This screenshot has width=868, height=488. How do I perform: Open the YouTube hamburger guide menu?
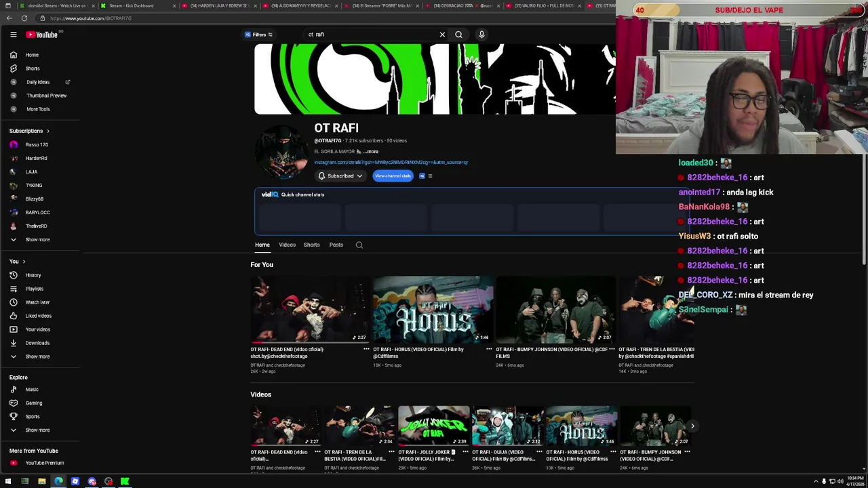point(13,35)
